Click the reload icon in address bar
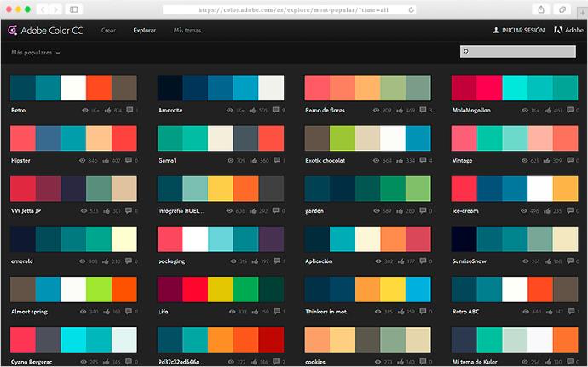 [412, 9]
